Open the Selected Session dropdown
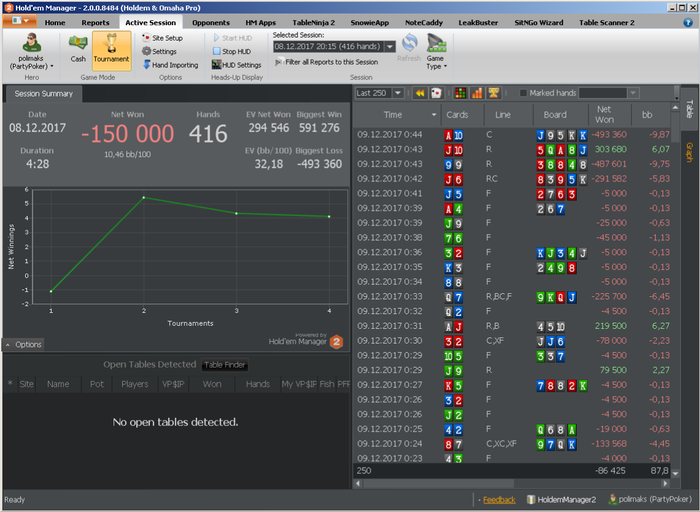The width and height of the screenshot is (700, 512). tap(390, 46)
